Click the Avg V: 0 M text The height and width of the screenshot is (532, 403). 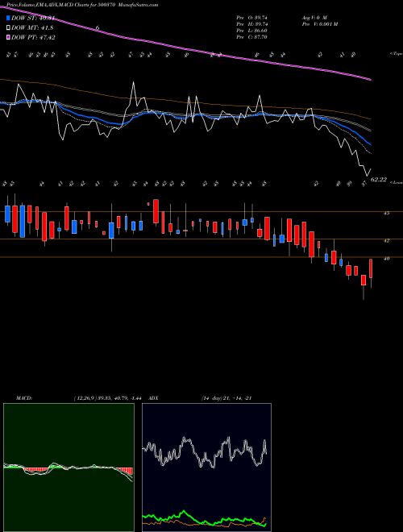point(314,17)
